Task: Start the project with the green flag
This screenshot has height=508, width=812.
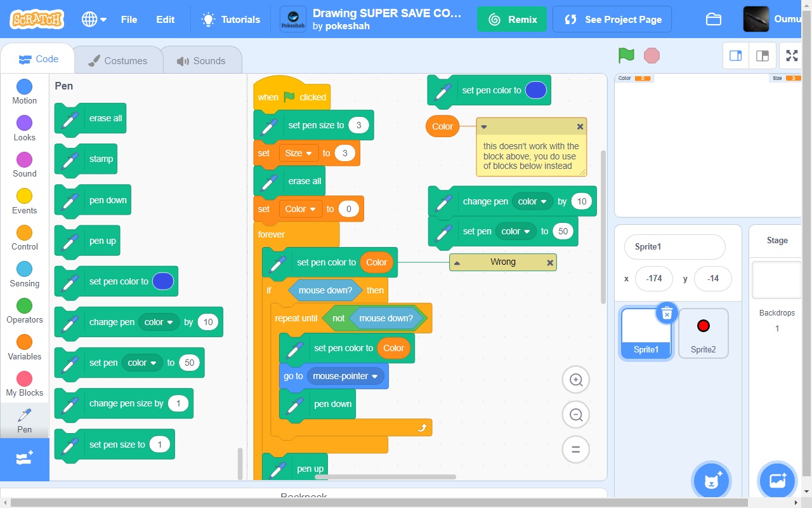Action: [625, 56]
